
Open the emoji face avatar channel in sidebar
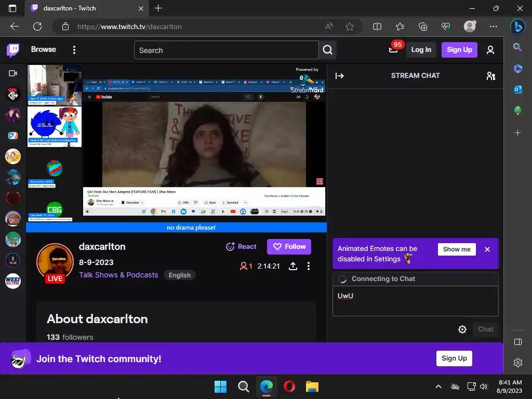click(13, 156)
